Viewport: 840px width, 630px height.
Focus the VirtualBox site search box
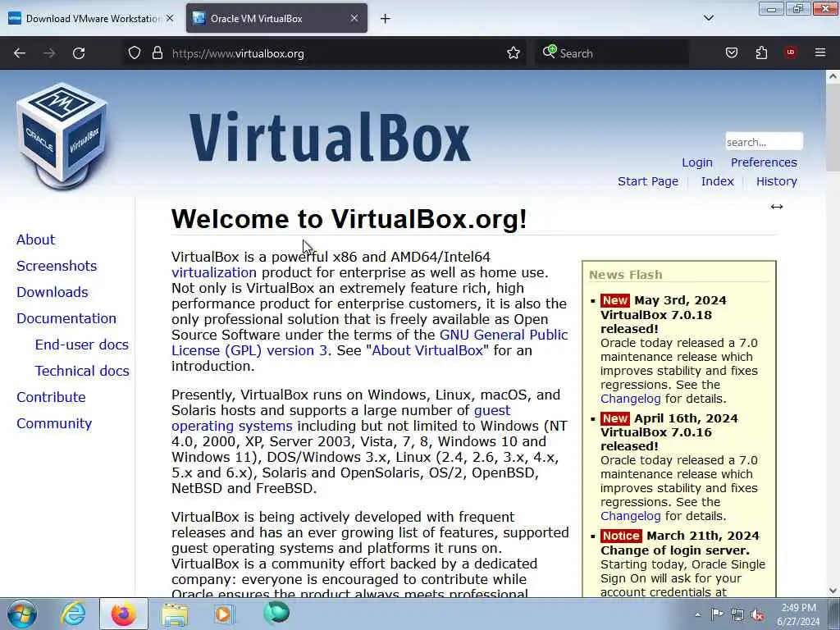[764, 142]
